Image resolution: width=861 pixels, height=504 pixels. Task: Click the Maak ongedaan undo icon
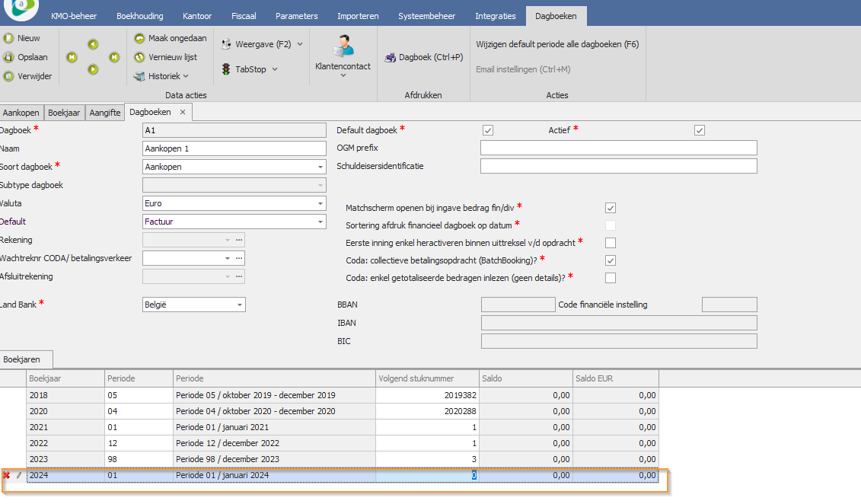coord(140,38)
